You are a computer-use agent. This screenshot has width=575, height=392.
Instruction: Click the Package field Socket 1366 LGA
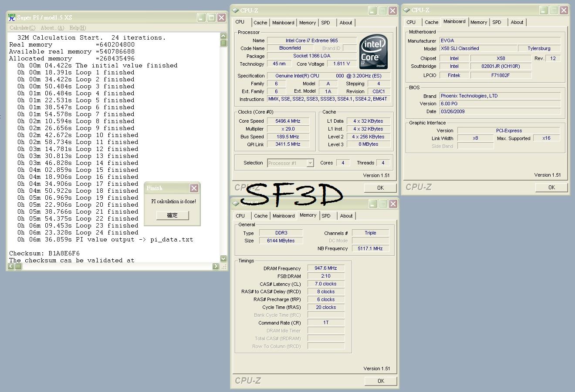[x=312, y=56]
